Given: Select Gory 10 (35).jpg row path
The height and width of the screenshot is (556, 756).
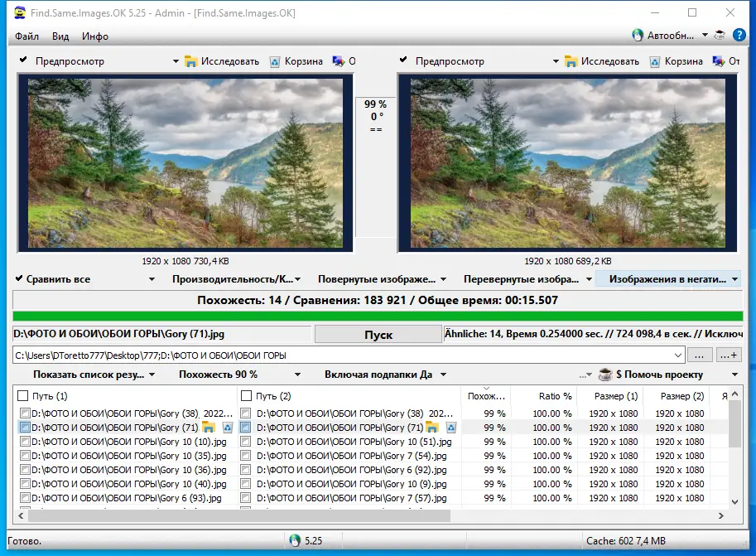Looking at the screenshot, I should (x=128, y=455).
